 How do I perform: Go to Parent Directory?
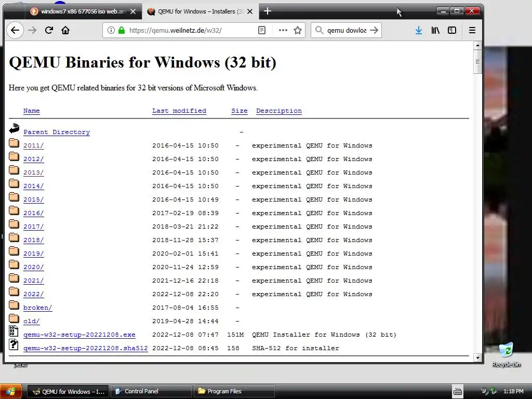[57, 132]
